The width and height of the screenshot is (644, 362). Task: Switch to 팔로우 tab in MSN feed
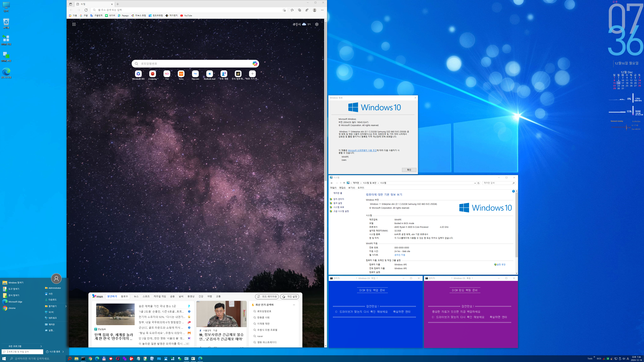pyautogui.click(x=124, y=296)
